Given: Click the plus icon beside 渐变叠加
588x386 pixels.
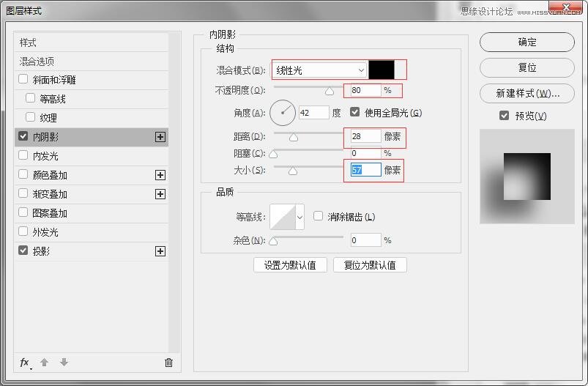Looking at the screenshot, I should pos(160,194).
